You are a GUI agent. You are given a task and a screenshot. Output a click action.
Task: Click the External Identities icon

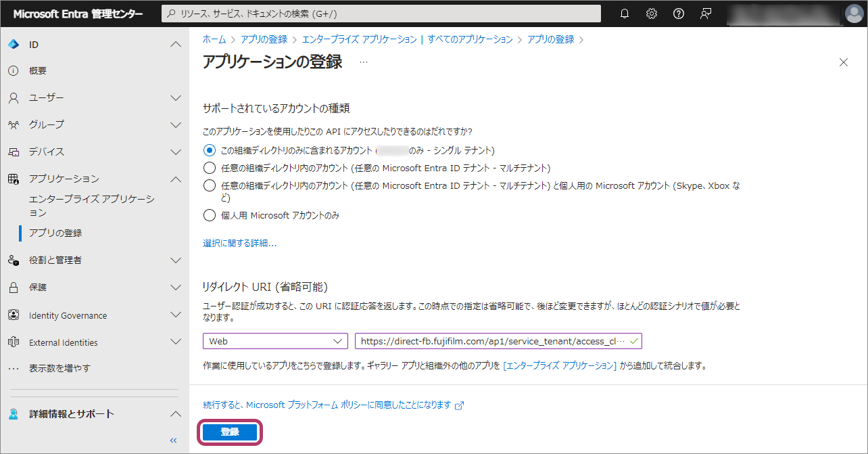[x=14, y=342]
